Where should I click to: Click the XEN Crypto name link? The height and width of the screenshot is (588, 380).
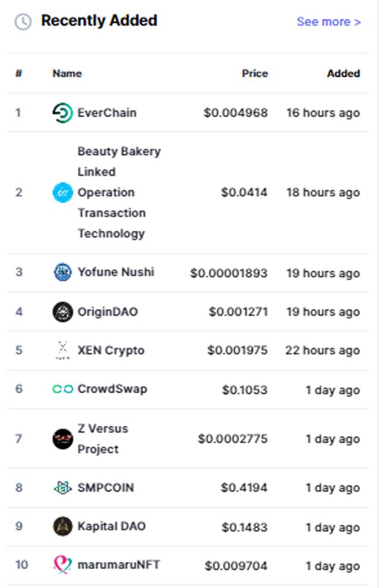point(111,350)
